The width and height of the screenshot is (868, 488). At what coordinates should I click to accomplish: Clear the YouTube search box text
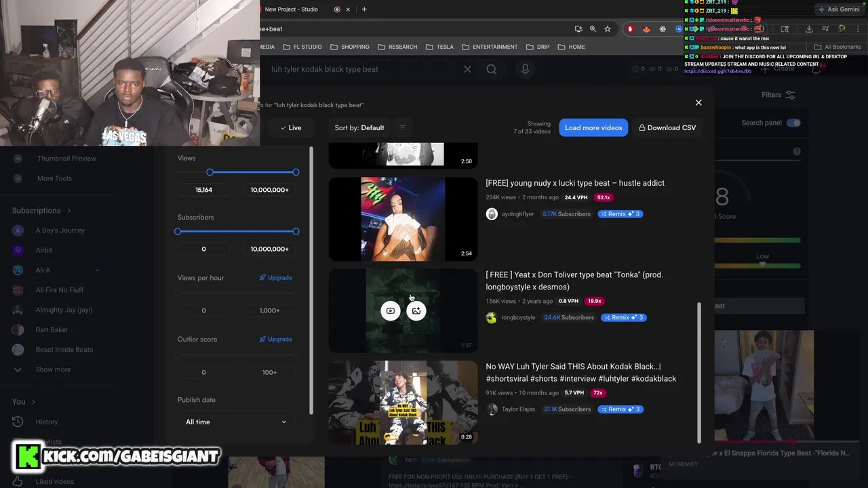[x=467, y=69]
